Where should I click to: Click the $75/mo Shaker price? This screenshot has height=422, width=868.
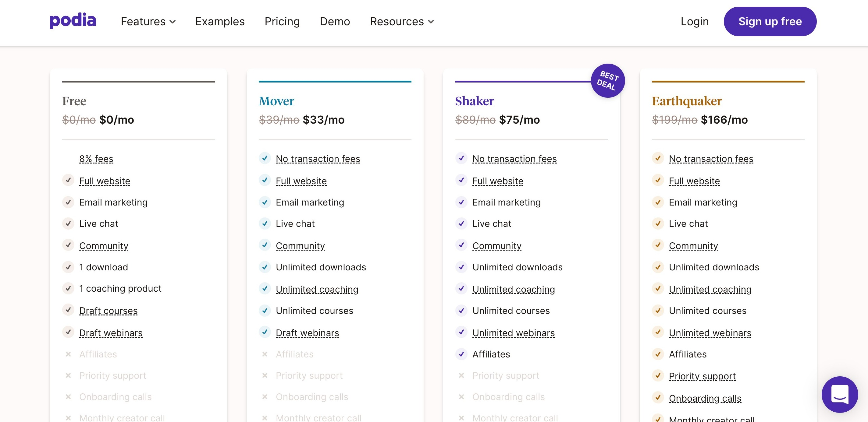(x=519, y=120)
